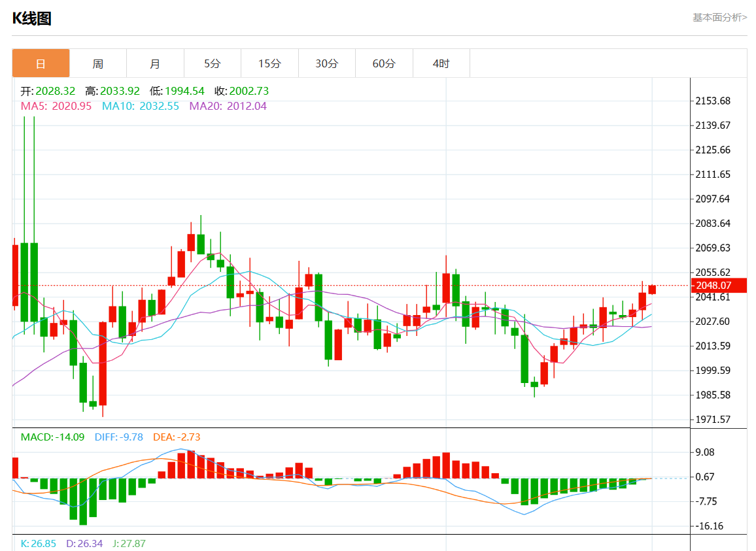Select the 4时 four-hour tab

(x=441, y=63)
